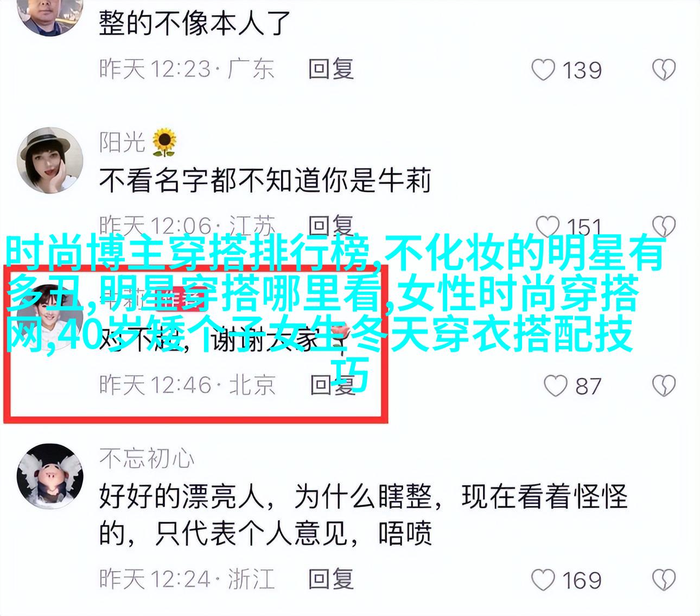Like 不忘初心's comment showing 169
The height and width of the screenshot is (616, 700).
(x=543, y=580)
